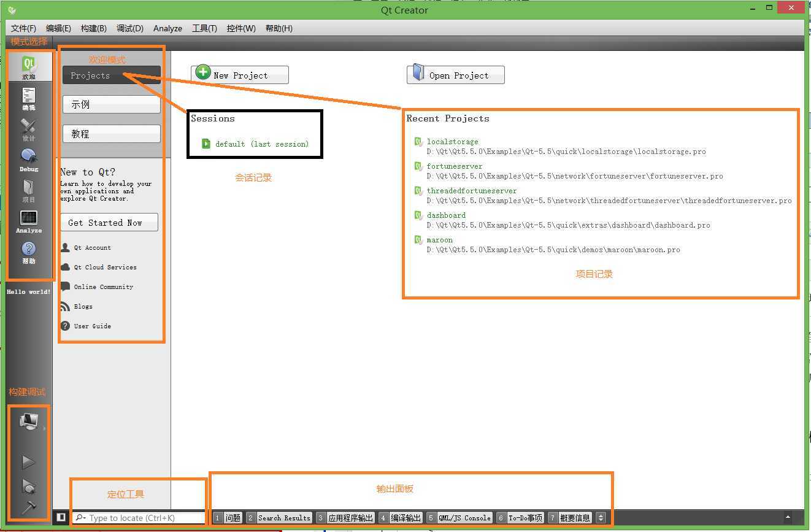
Task: Click the Qt Account person icon
Action: [65, 247]
